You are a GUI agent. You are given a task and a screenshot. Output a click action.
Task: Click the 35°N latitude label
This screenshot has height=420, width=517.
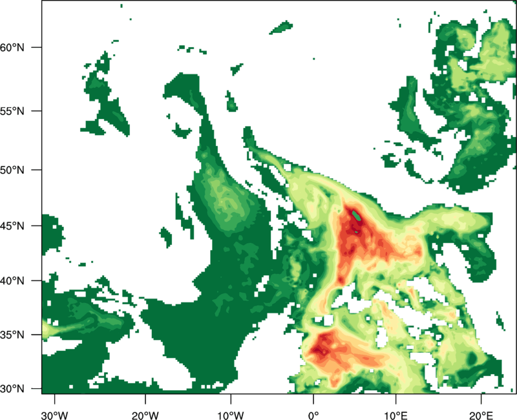[12, 335]
